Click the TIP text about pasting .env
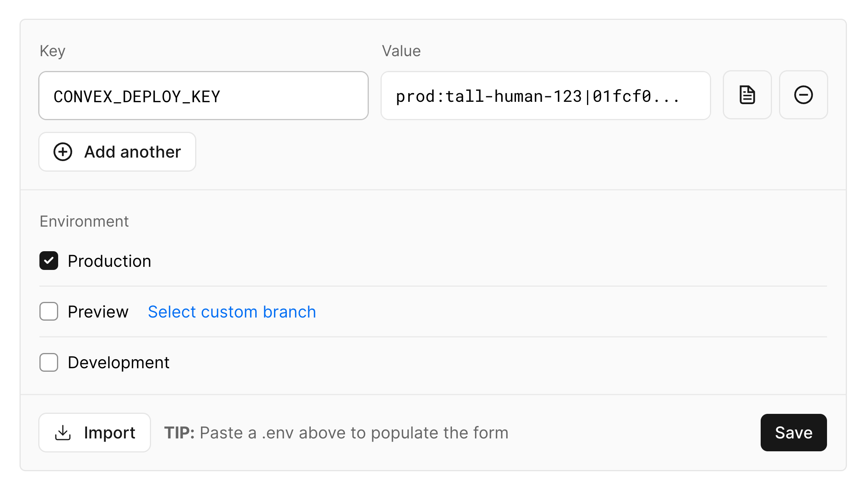The image size is (868, 479). pos(336,433)
